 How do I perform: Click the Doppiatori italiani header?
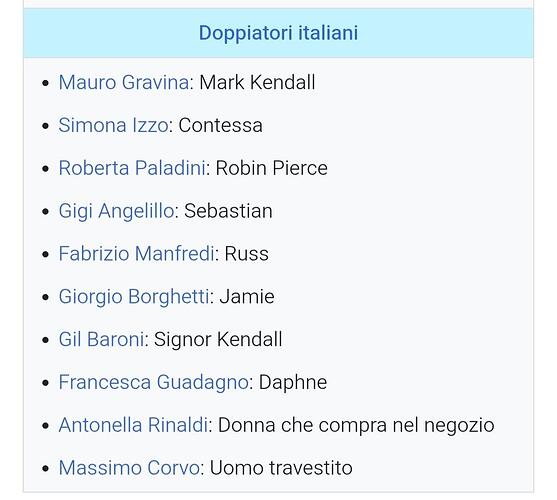point(278,33)
